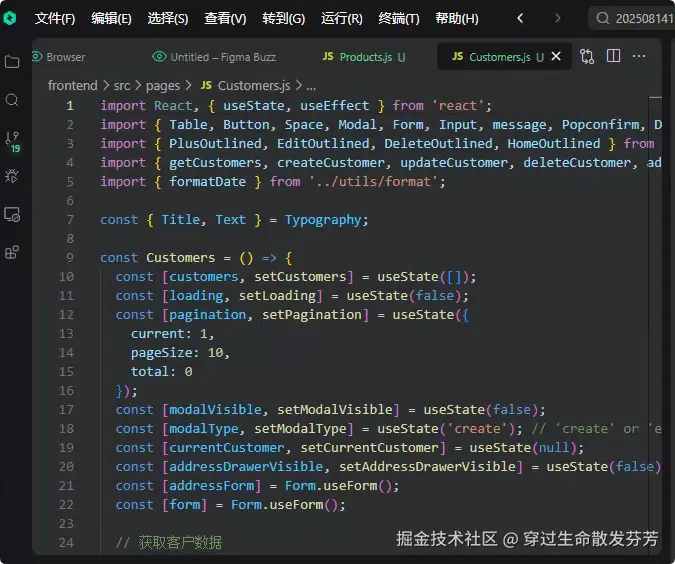
Task: Switch to Untitled – Figma Buzz tab
Action: [214, 57]
